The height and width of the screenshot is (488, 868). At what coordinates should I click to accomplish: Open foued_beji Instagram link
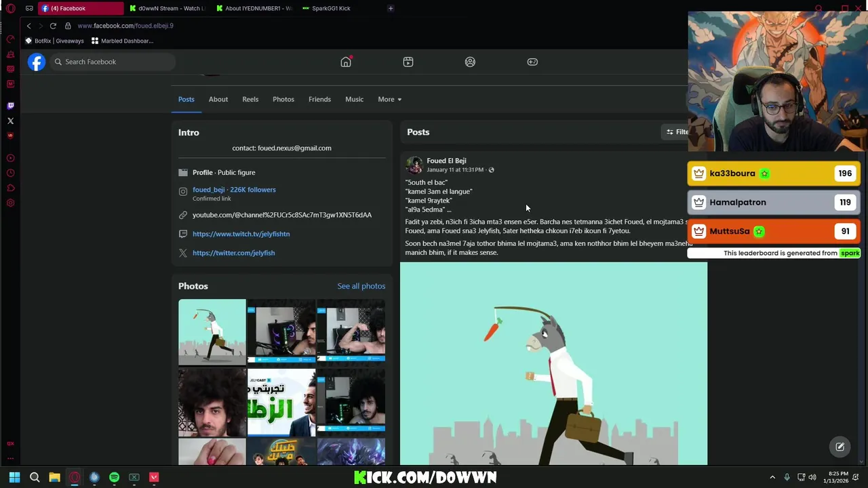coord(234,190)
